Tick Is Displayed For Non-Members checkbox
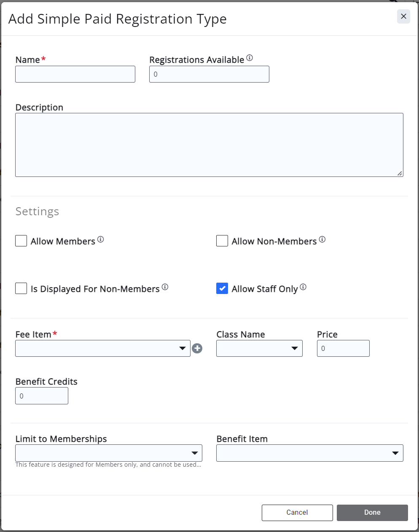 [x=21, y=289]
